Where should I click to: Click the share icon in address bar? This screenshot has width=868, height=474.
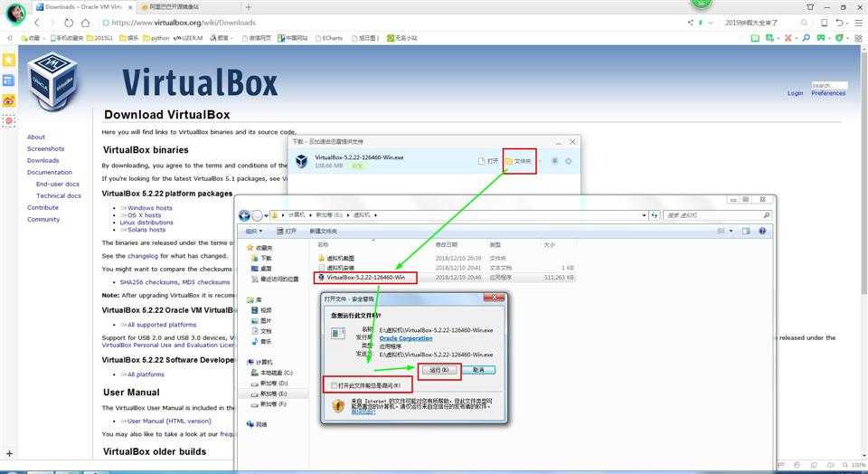[x=690, y=23]
